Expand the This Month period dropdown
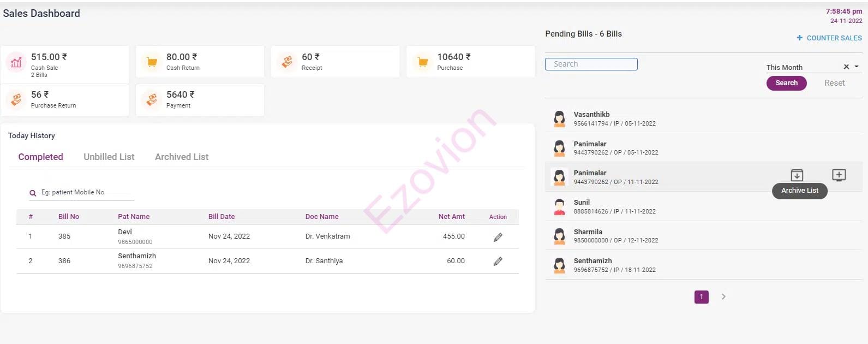Screen dimensions: 868x344 click(x=857, y=67)
